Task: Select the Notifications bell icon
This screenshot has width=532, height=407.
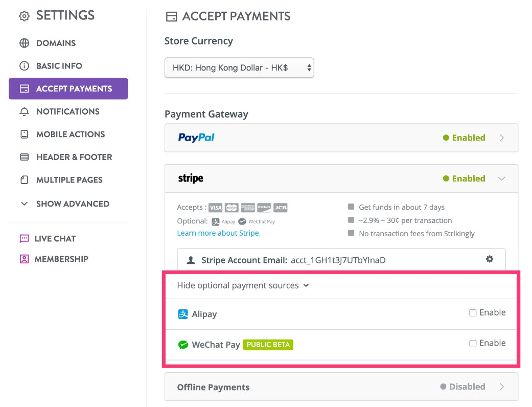Action: point(24,111)
